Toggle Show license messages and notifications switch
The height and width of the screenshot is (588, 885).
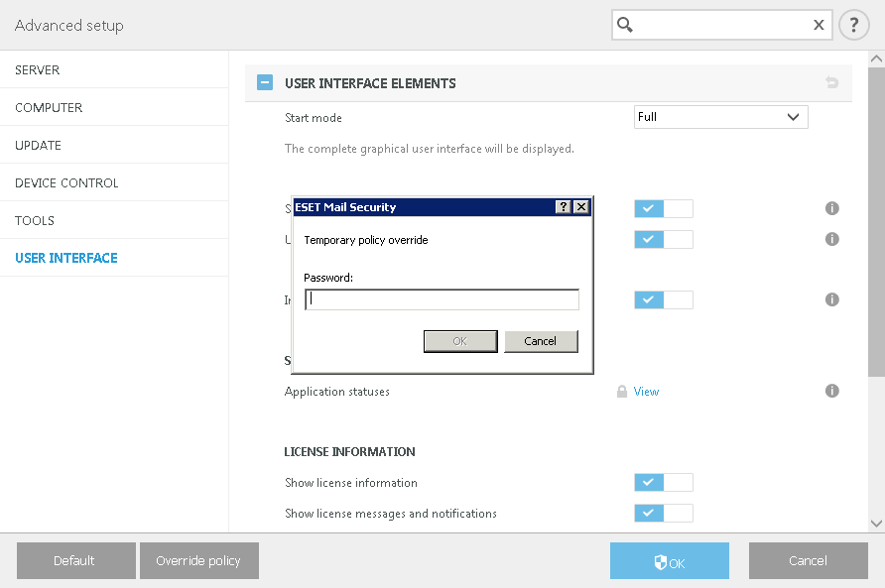663,513
